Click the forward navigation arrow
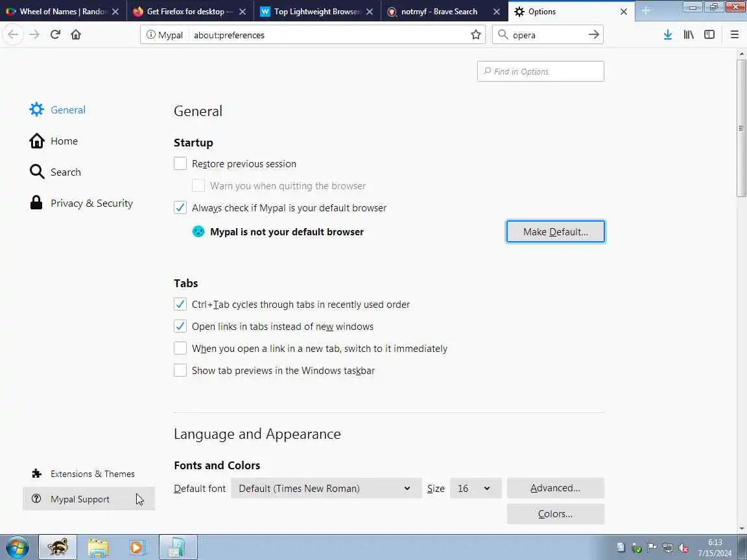Screen dimensions: 747x560 pos(34,35)
